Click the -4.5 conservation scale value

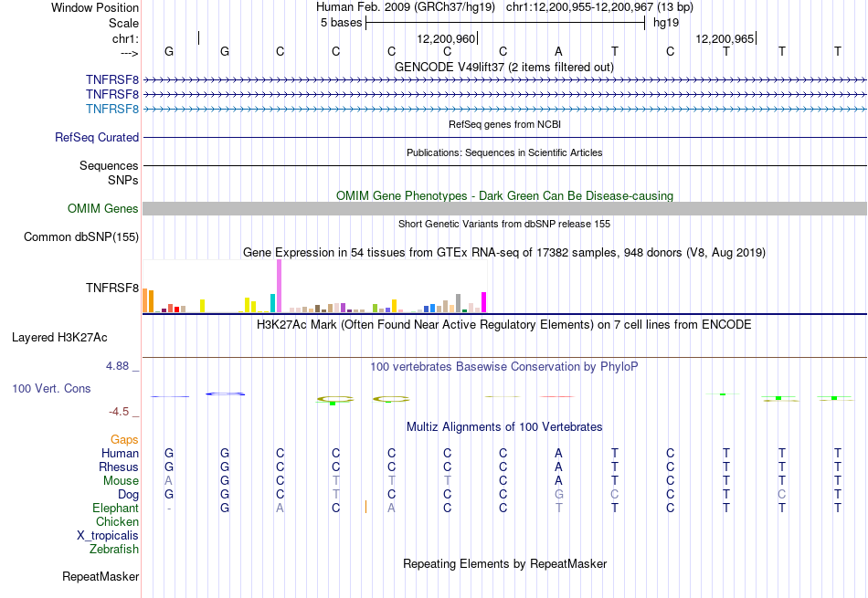tap(119, 412)
